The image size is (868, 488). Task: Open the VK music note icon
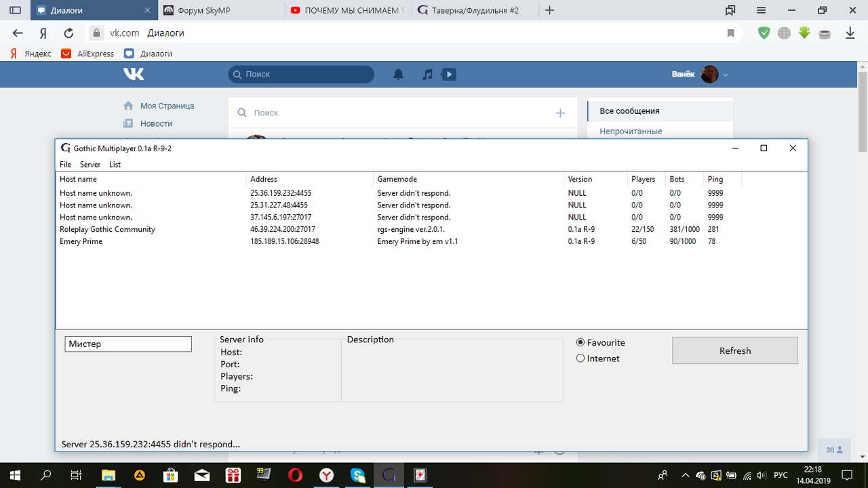tap(427, 75)
